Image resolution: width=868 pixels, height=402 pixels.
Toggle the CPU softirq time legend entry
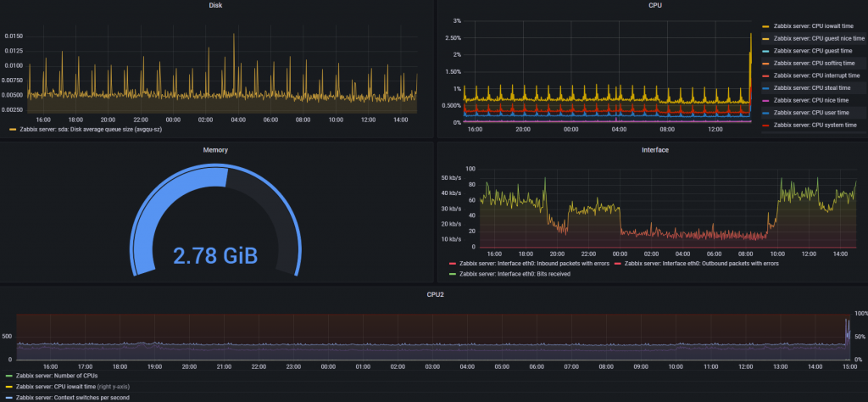815,63
